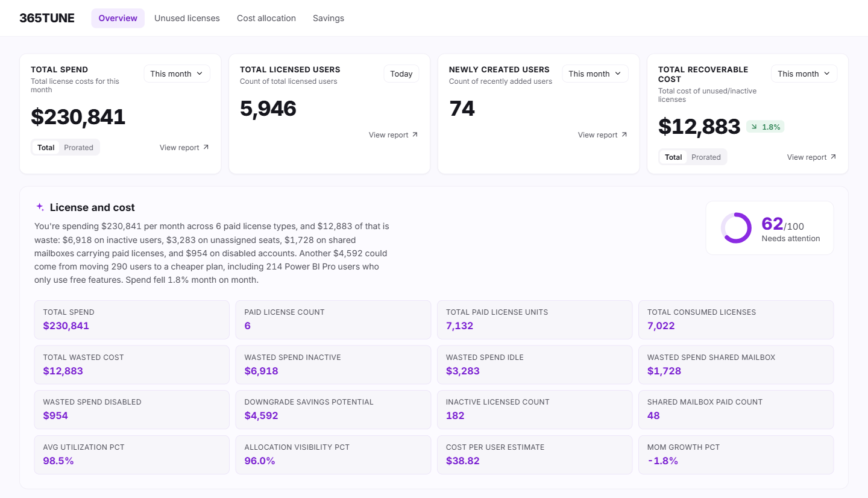Click the down-trend arrow in the 1.8% badge
This screenshot has width=868, height=498.
pyautogui.click(x=753, y=127)
